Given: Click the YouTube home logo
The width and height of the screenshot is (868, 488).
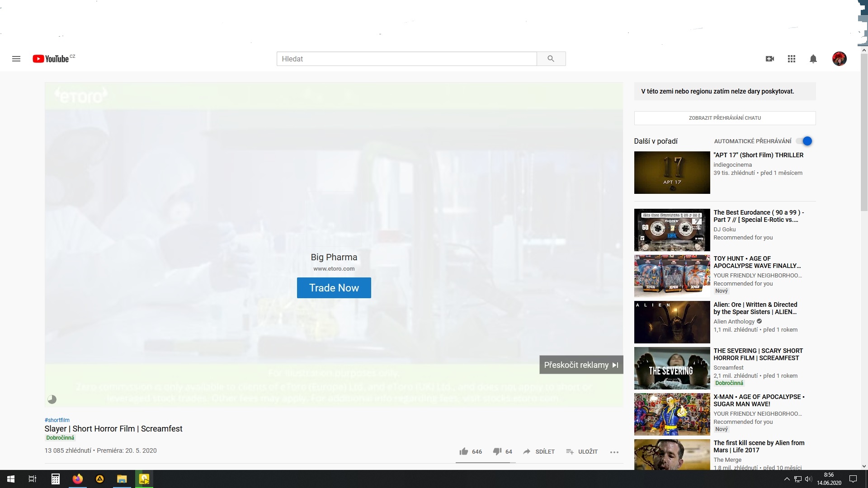Looking at the screenshot, I should pos(51,59).
